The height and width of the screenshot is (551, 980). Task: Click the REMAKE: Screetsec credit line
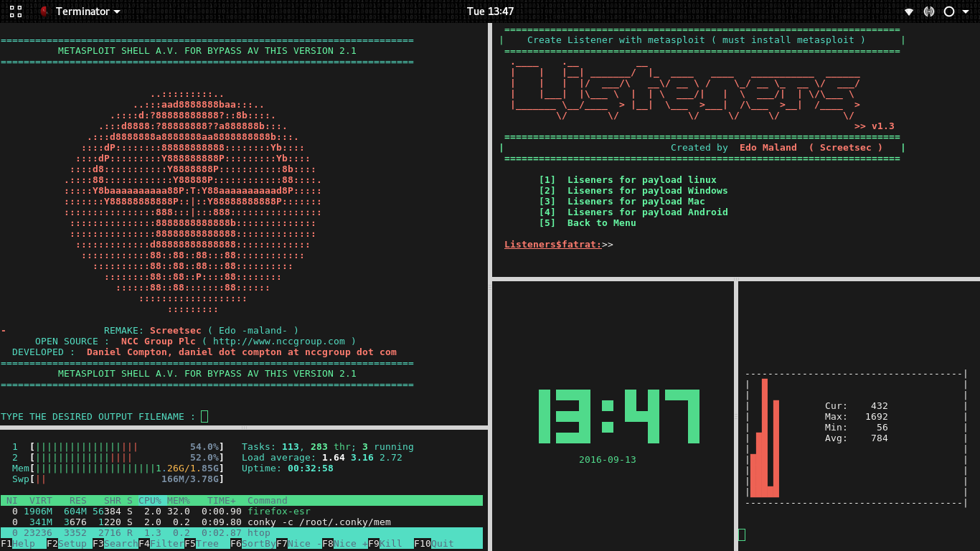[202, 331]
